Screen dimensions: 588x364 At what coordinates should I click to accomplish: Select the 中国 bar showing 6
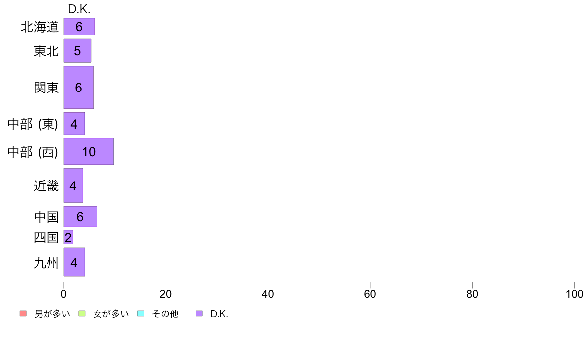[80, 216]
